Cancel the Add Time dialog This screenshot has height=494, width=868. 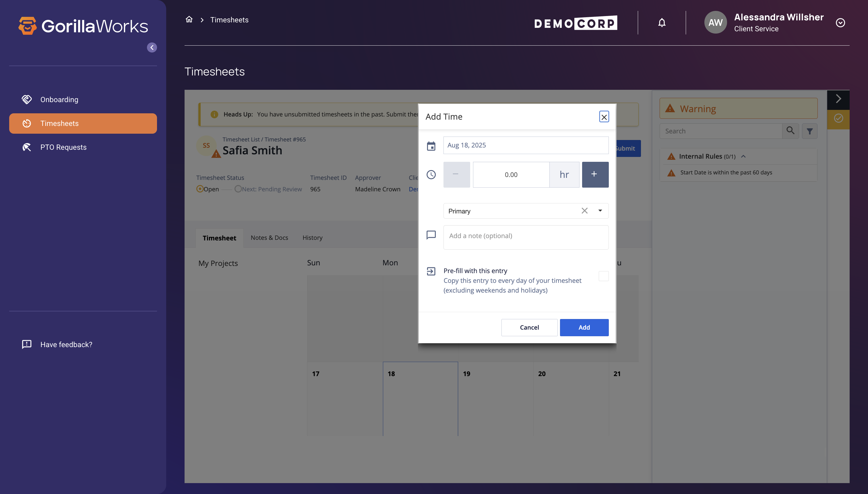pyautogui.click(x=529, y=327)
